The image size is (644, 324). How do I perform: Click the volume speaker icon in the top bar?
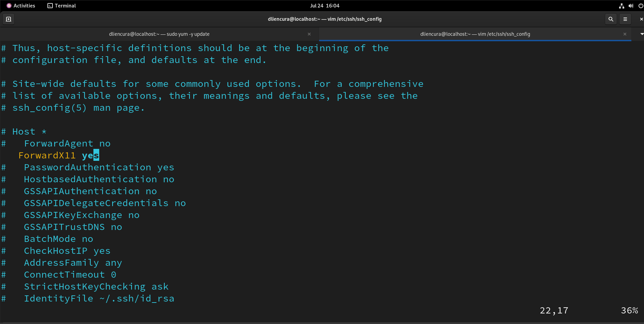click(631, 6)
